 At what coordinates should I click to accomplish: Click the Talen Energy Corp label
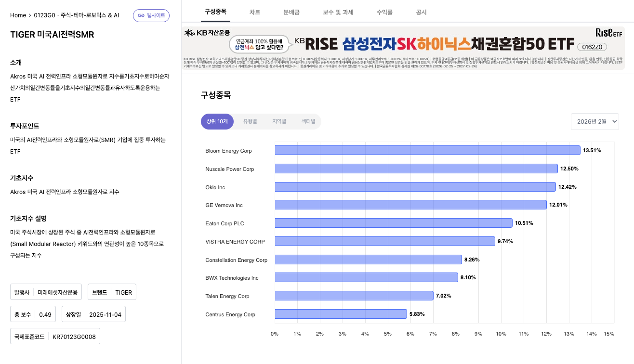[x=227, y=296]
